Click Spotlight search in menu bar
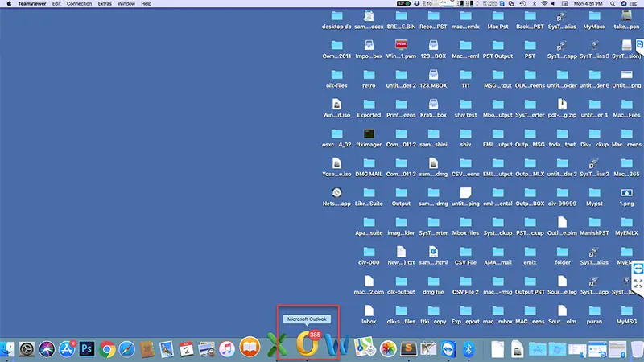The image size is (644, 362). click(613, 4)
